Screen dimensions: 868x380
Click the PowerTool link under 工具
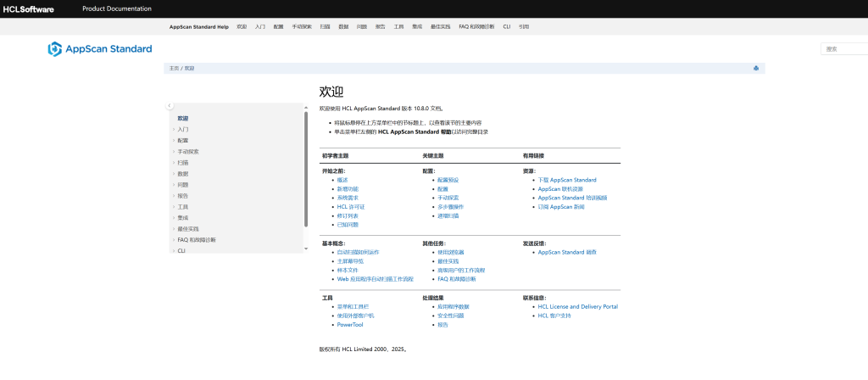(x=350, y=325)
